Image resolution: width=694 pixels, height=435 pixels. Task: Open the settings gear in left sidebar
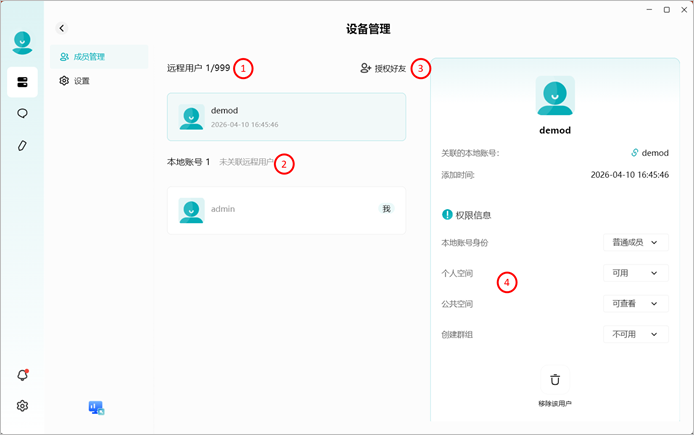pos(22,406)
